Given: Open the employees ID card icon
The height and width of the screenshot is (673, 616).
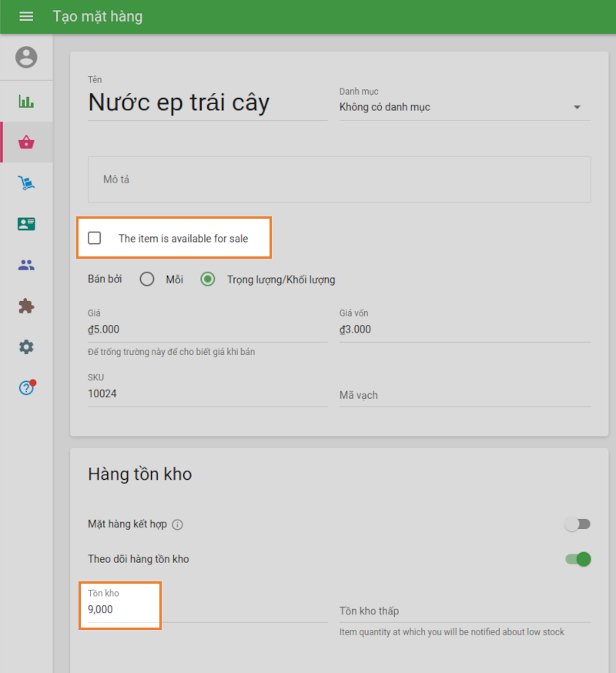Looking at the screenshot, I should pyautogui.click(x=26, y=224).
